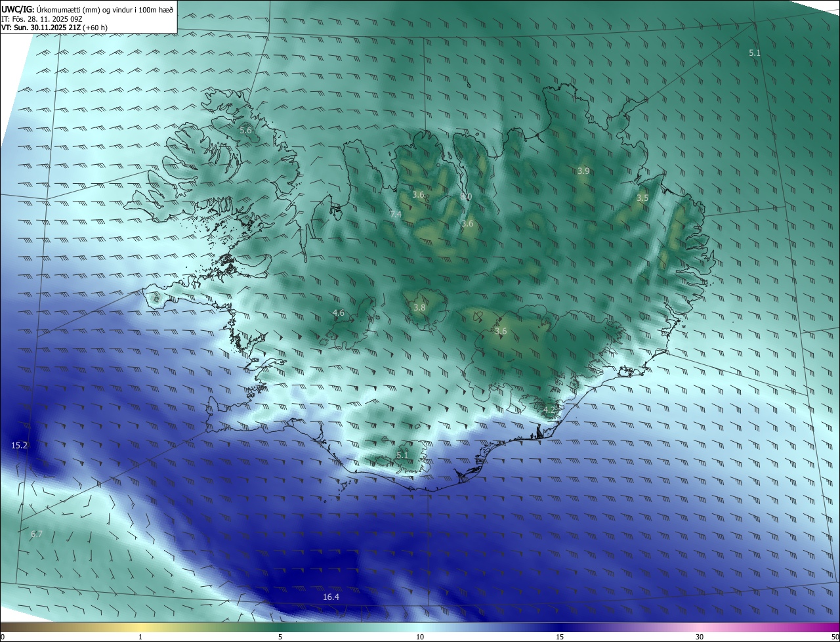Click the 5.1 label in the map's upper corner
The width and height of the screenshot is (840, 642).
click(755, 53)
